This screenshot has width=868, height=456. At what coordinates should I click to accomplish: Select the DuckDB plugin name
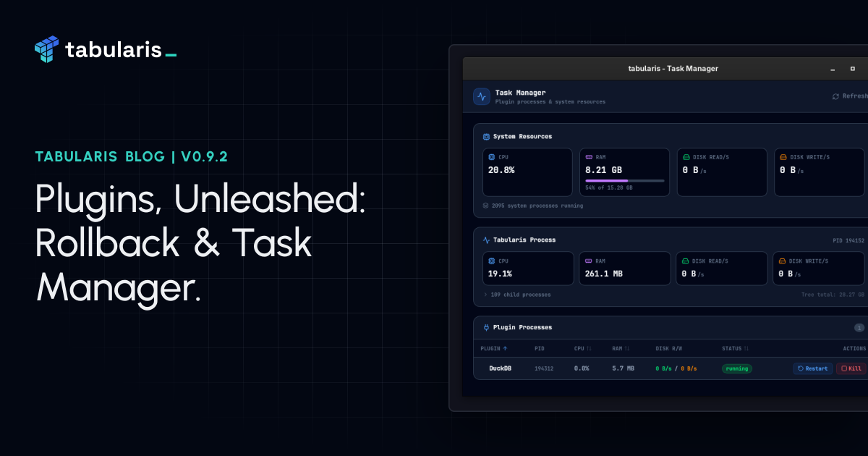501,368
